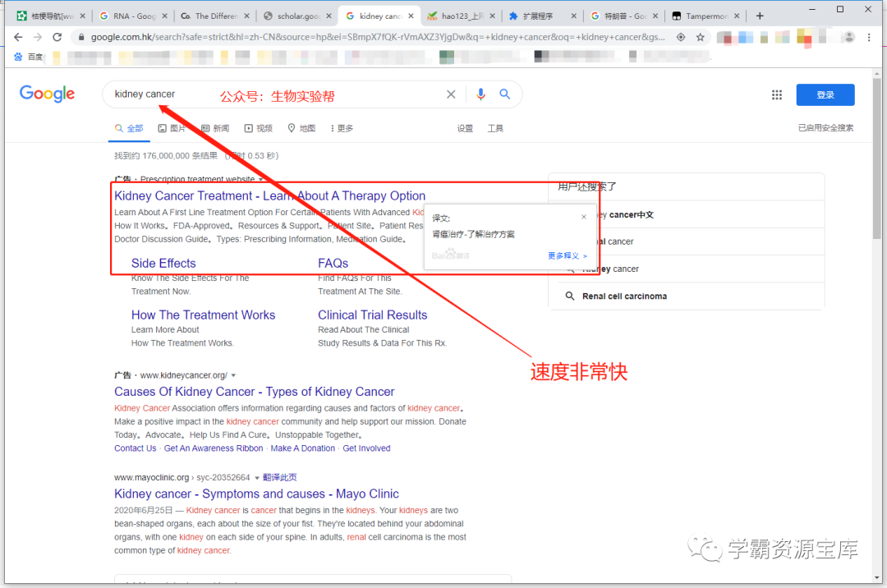Image resolution: width=887 pixels, height=588 pixels.
Task: Switch to the 扩展程序 tab
Action: [542, 16]
